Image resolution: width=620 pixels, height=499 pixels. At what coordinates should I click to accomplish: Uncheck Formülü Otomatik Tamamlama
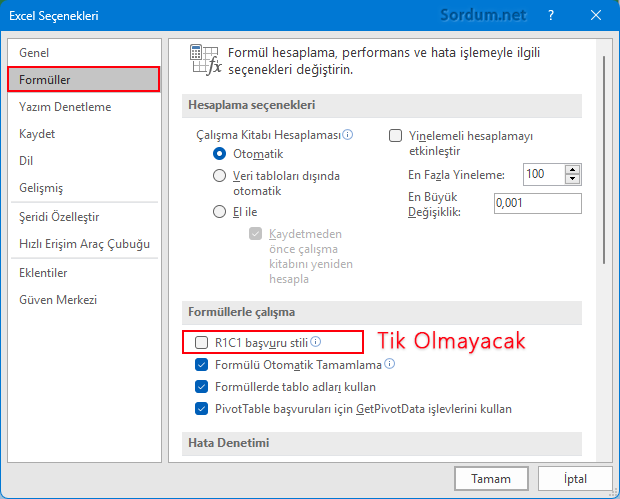pos(201,365)
